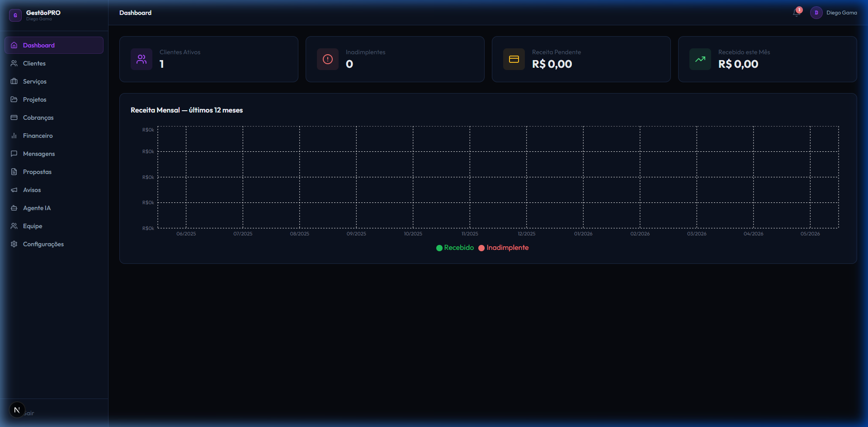Navigate to Projetos
The height and width of the screenshot is (427, 868).
pyautogui.click(x=54, y=99)
